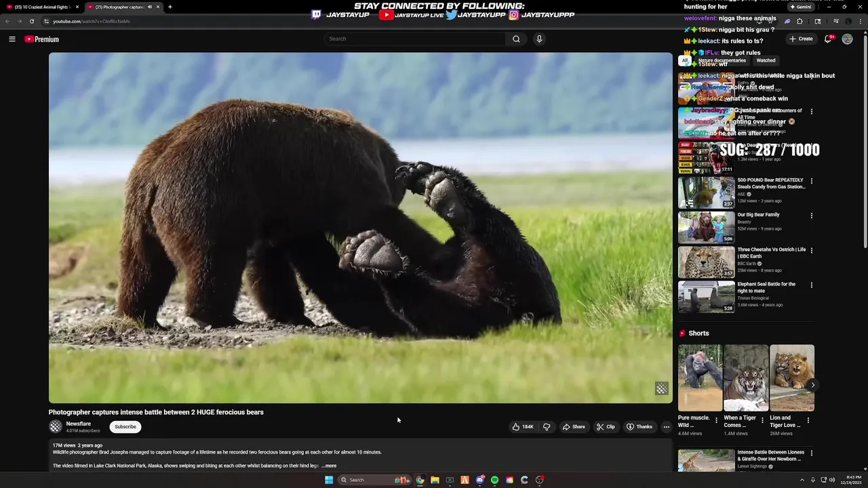Play 500-POUND Bear REPEATEDLY Steals Candy thumbnail
The image size is (868, 488).
707,192
